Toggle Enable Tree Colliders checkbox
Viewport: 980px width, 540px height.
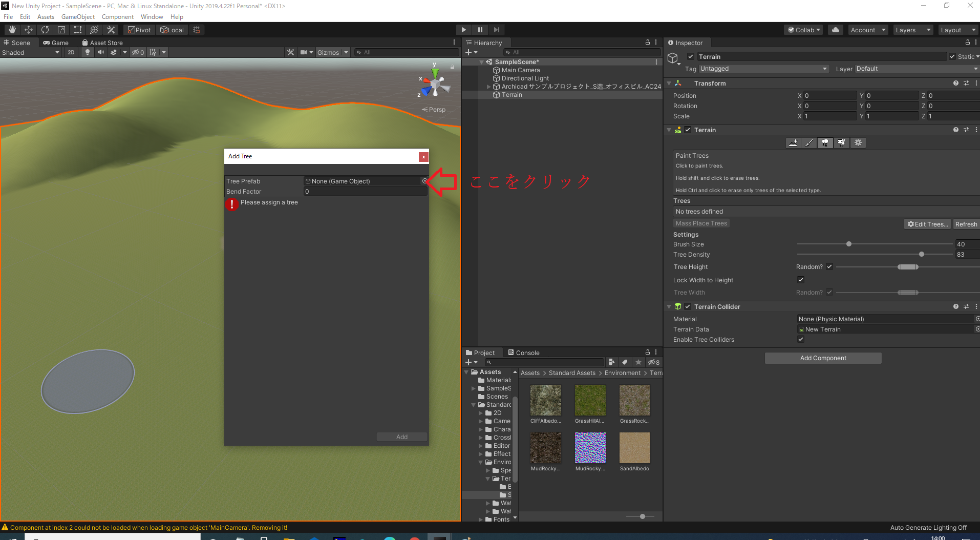tap(801, 339)
